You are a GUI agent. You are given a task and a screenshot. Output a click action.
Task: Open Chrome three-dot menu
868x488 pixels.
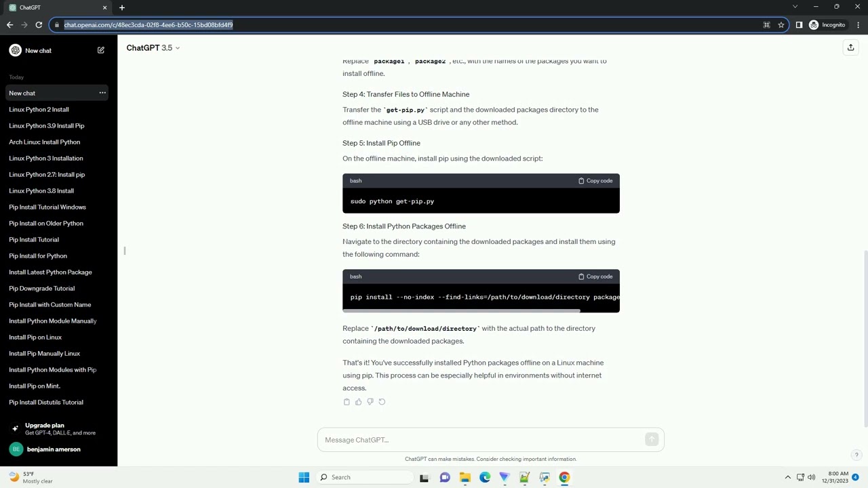pos(858,25)
